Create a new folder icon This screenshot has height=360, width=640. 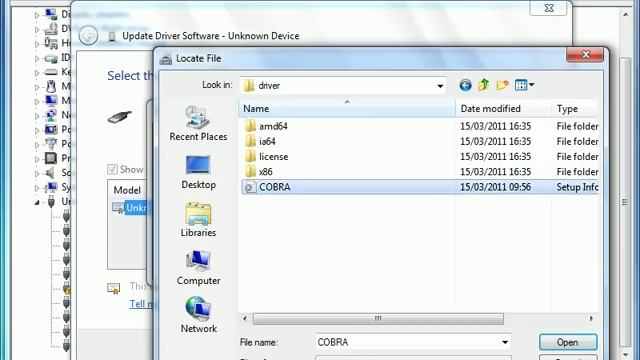tap(502, 85)
